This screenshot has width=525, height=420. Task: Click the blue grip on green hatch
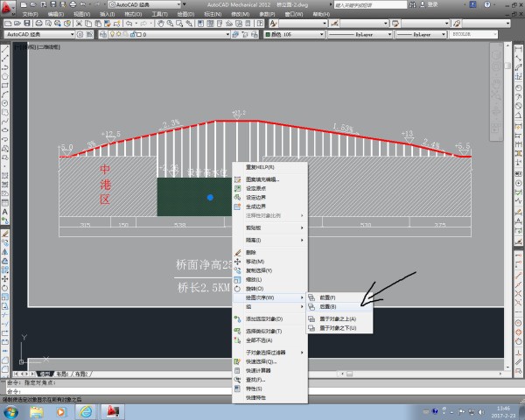coord(210,198)
